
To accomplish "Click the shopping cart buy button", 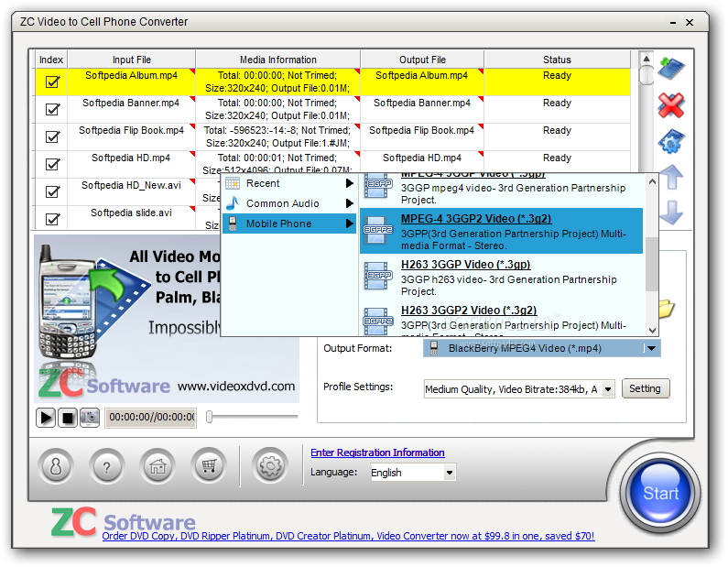I will click(209, 466).
